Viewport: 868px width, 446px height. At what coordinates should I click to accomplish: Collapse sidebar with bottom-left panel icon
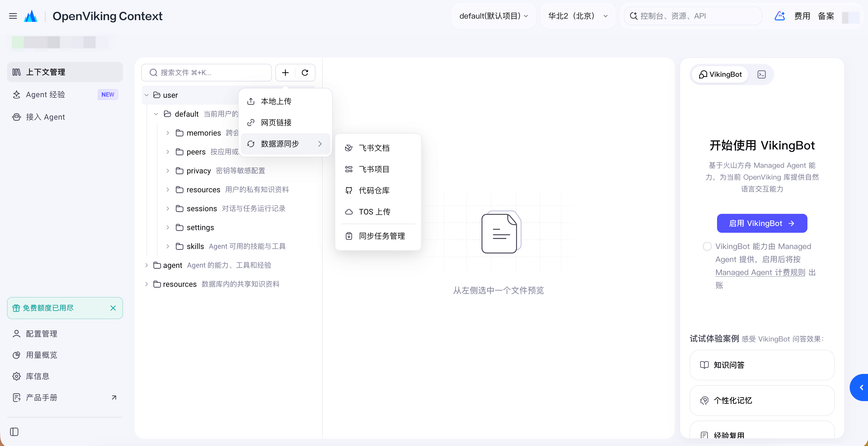coord(14,432)
